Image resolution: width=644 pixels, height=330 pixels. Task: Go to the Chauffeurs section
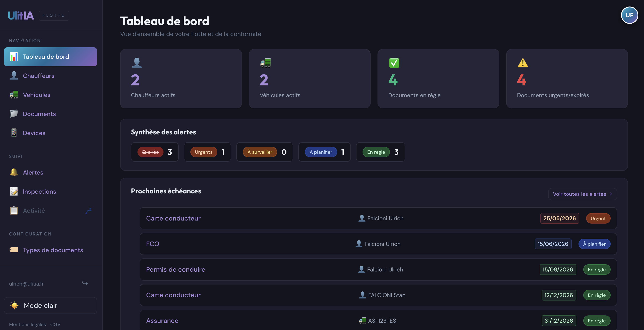click(51, 76)
